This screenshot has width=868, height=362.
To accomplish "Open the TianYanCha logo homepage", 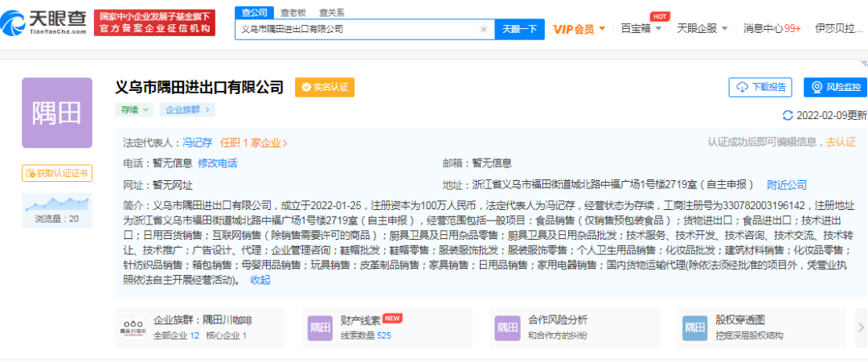I will pyautogui.click(x=44, y=23).
